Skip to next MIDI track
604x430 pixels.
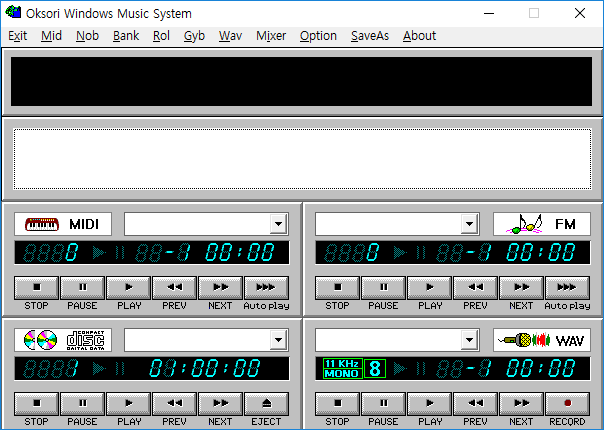[x=220, y=287]
